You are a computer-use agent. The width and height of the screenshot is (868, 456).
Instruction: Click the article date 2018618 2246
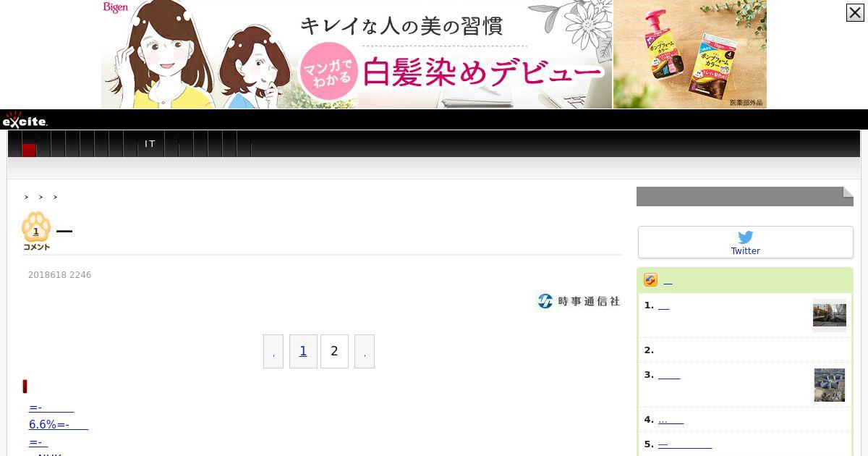click(59, 275)
